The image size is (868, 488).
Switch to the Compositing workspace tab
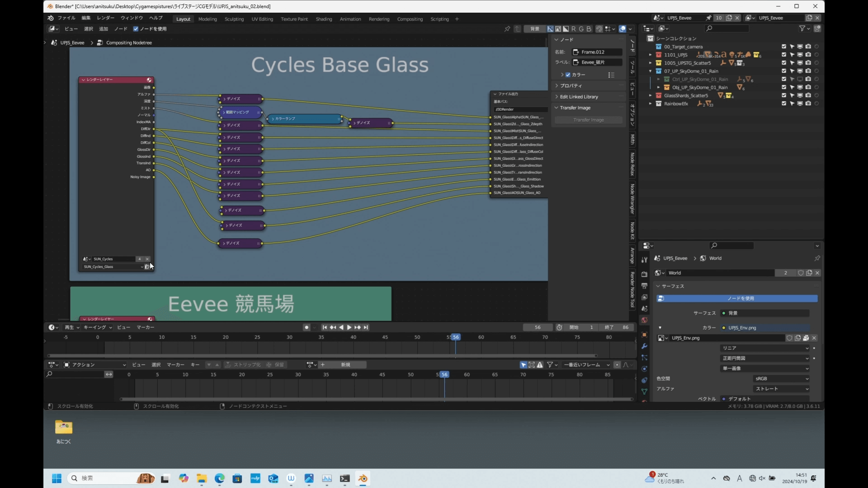pyautogui.click(x=410, y=19)
